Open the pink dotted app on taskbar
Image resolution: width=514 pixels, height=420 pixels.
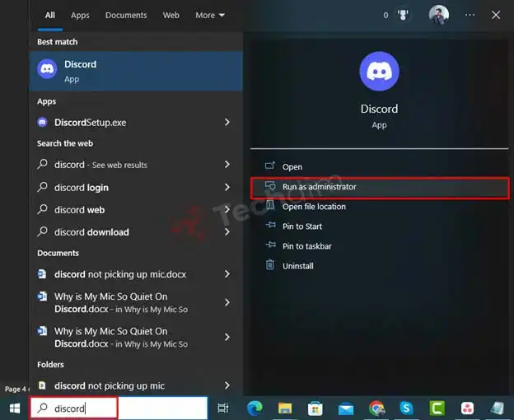tap(467, 408)
